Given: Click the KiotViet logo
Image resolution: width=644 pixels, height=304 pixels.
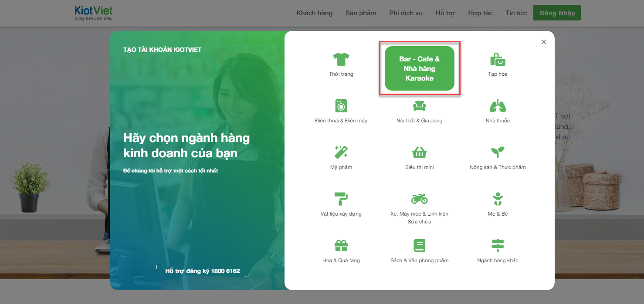Looking at the screenshot, I should click(x=94, y=13).
